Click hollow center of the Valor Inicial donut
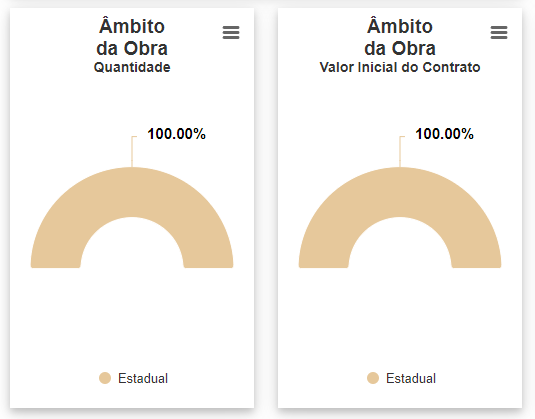 [400, 246]
